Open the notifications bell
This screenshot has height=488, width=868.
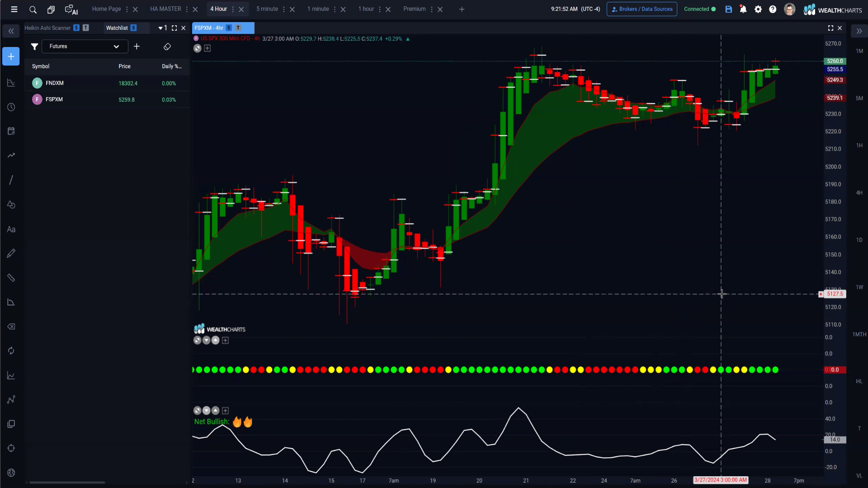tap(743, 9)
